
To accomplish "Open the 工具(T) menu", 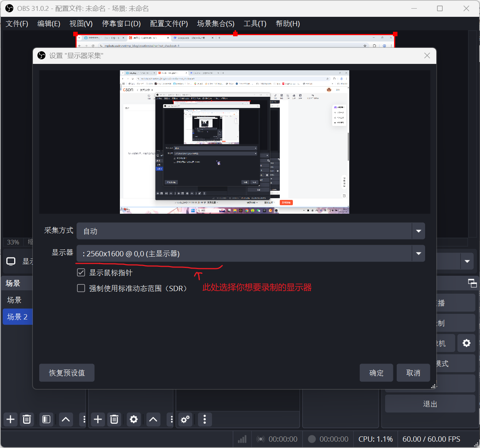I will 254,24.
